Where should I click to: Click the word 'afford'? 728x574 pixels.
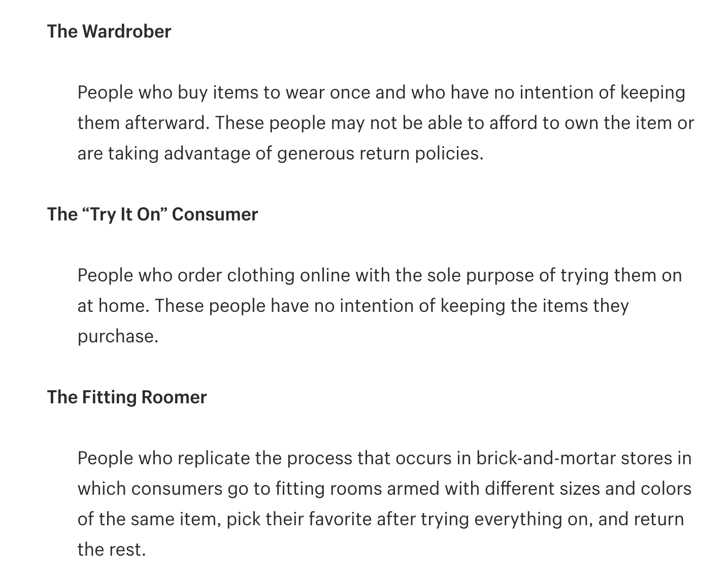pyautogui.click(x=513, y=123)
